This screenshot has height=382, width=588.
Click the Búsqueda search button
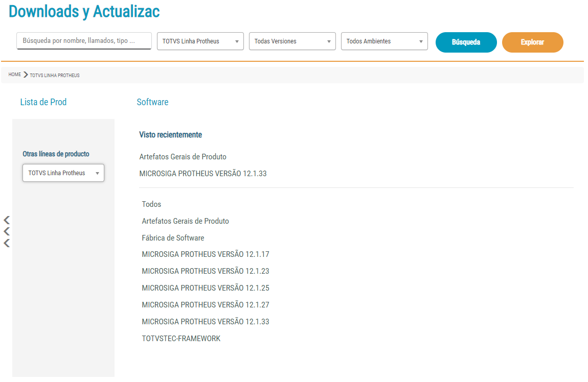pyautogui.click(x=466, y=42)
